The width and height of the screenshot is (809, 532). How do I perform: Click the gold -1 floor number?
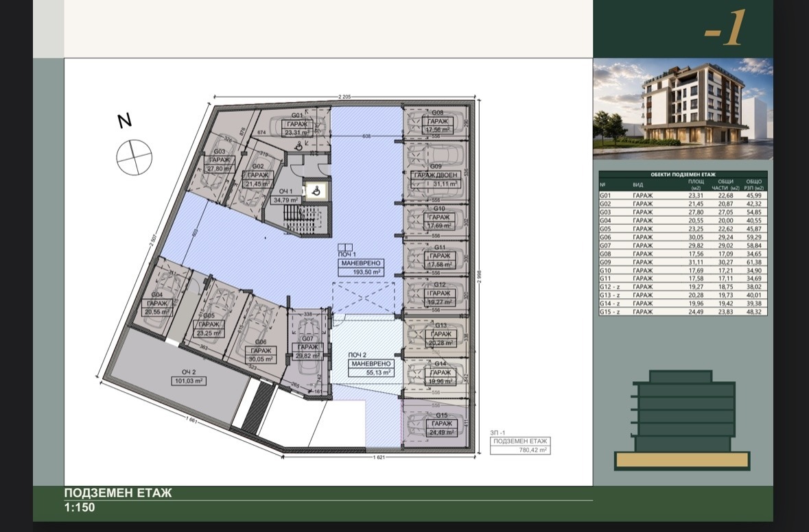[725, 29]
